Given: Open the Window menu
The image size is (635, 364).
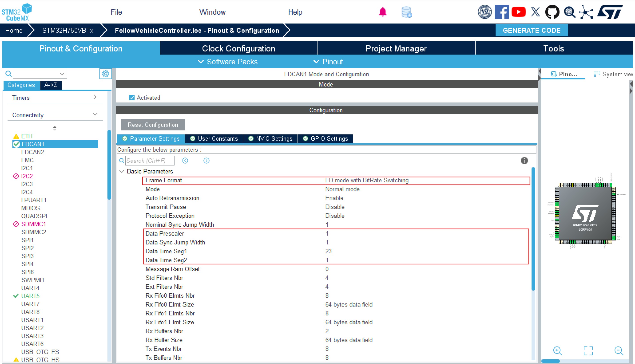Looking at the screenshot, I should click(212, 12).
